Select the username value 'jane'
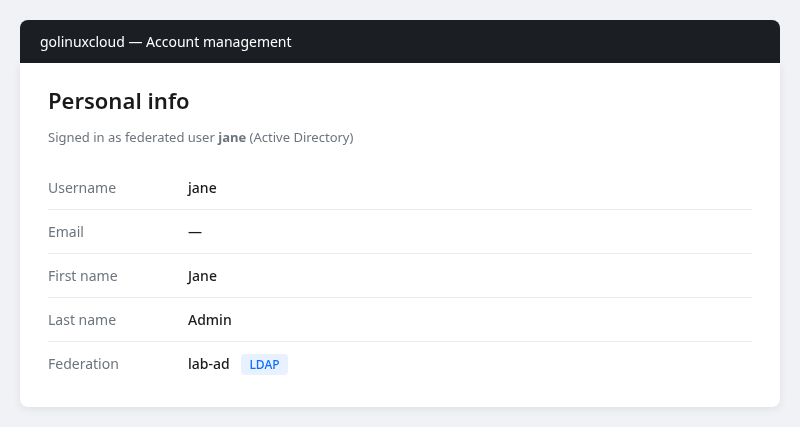This screenshot has height=427, width=800. (202, 188)
